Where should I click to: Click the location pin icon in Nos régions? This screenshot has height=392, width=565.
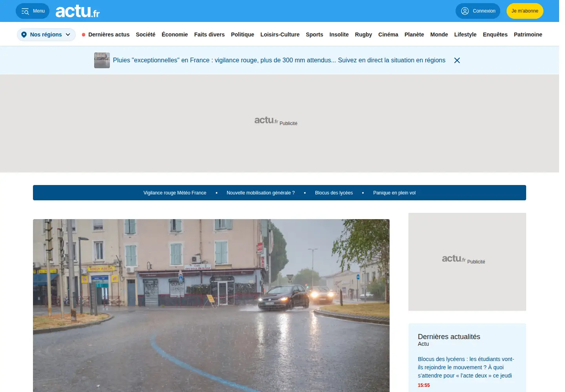coord(24,34)
